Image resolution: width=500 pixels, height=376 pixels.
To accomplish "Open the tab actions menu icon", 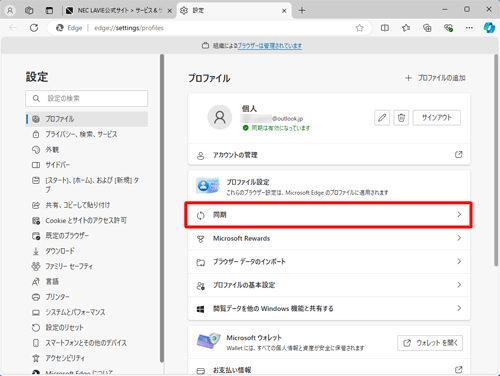I will pyautogui.click(x=49, y=11).
